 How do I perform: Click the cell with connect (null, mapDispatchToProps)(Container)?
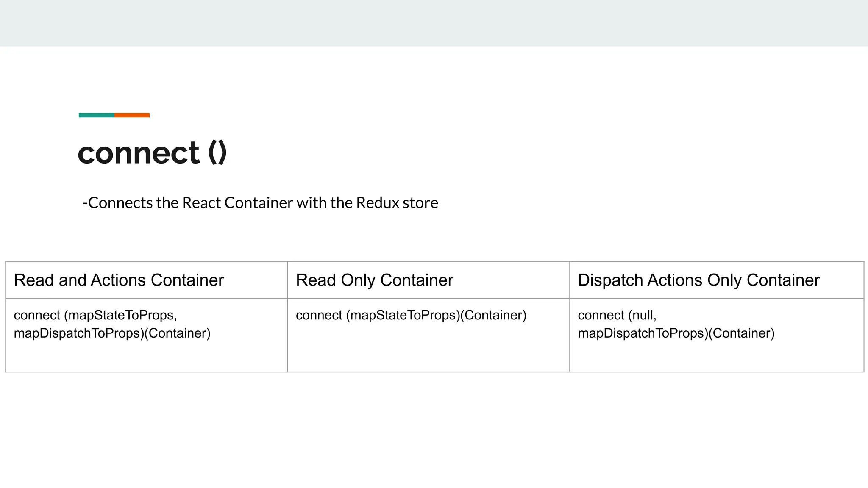pyautogui.click(x=717, y=335)
